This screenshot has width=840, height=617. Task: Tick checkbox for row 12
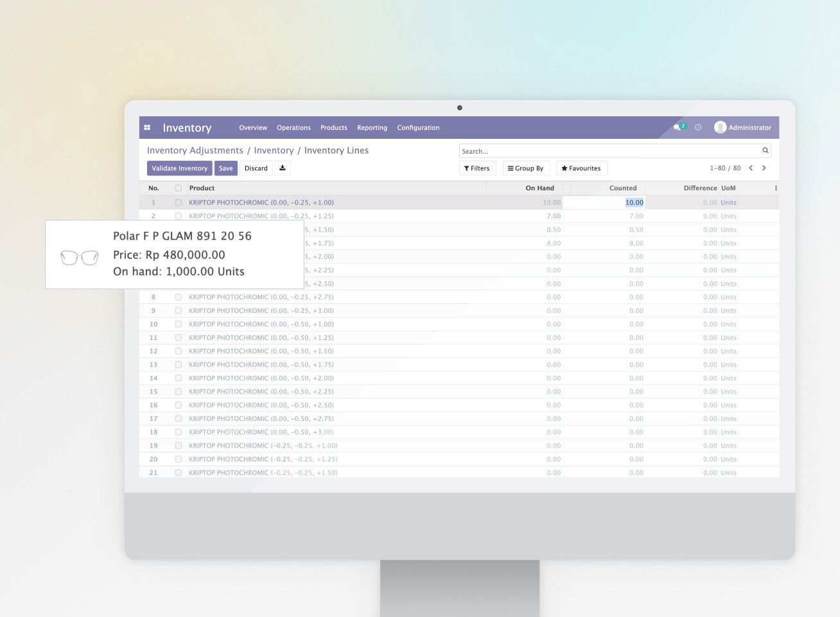178,351
